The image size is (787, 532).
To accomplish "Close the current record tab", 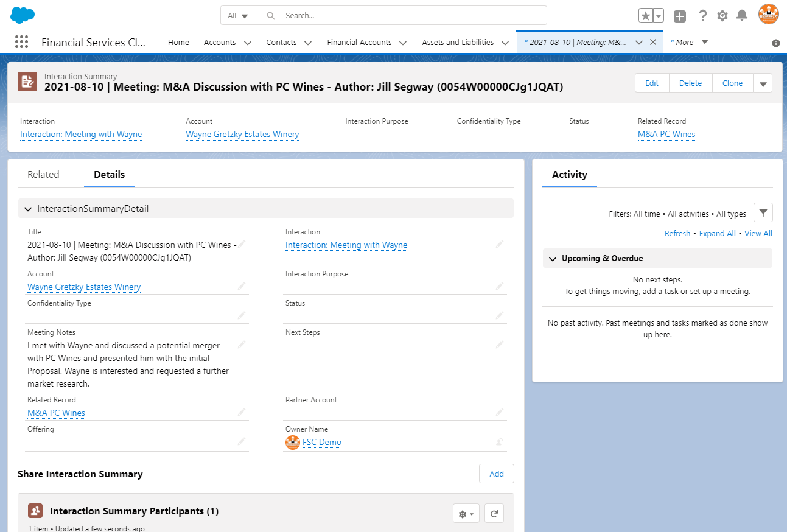I will coord(653,43).
